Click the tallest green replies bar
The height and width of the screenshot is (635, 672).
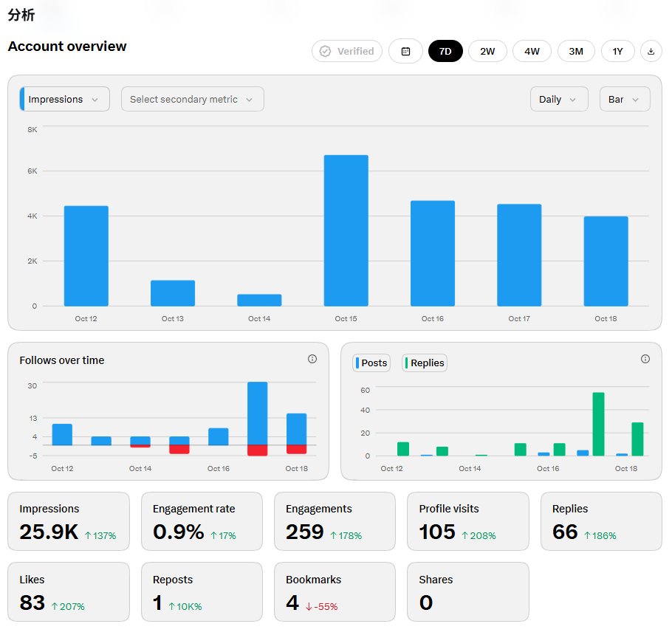coord(598,424)
